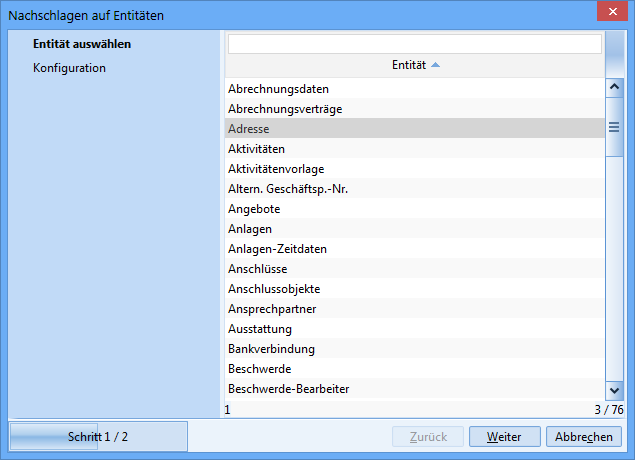635x460 pixels.
Task: Choose the Adresse entity row
Action: (248, 129)
